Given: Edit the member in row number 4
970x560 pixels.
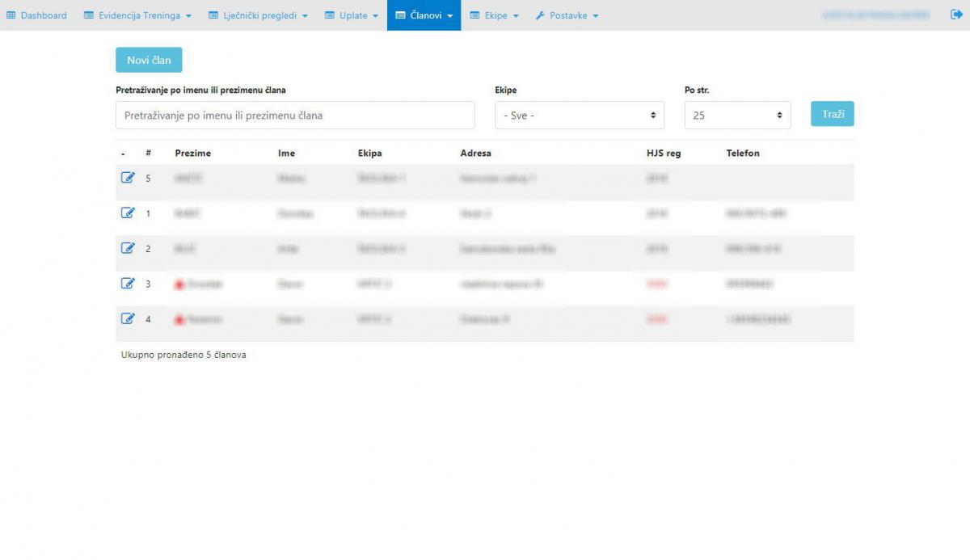Looking at the screenshot, I should coord(127,318).
